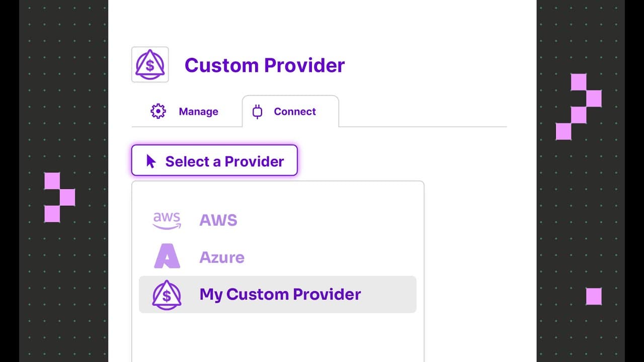The height and width of the screenshot is (362, 644).
Task: Switch to the Manage tab label
Action: [198, 112]
